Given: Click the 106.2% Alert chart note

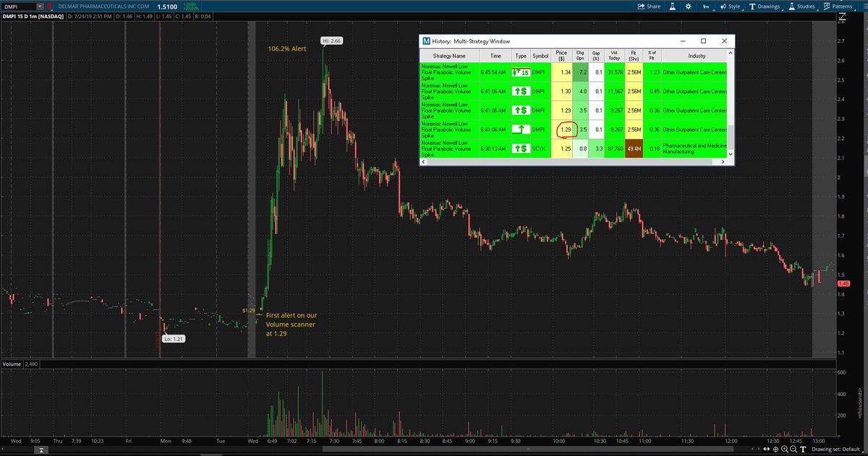Looking at the screenshot, I should pyautogui.click(x=289, y=48).
